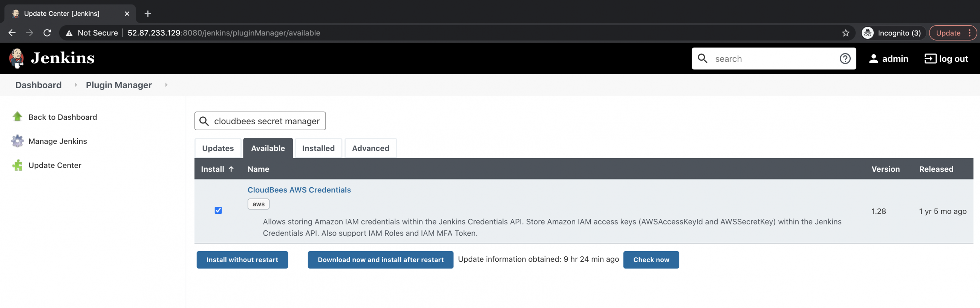Viewport: 980px width, 308px height.
Task: Click the log out door icon
Action: [x=930, y=59]
